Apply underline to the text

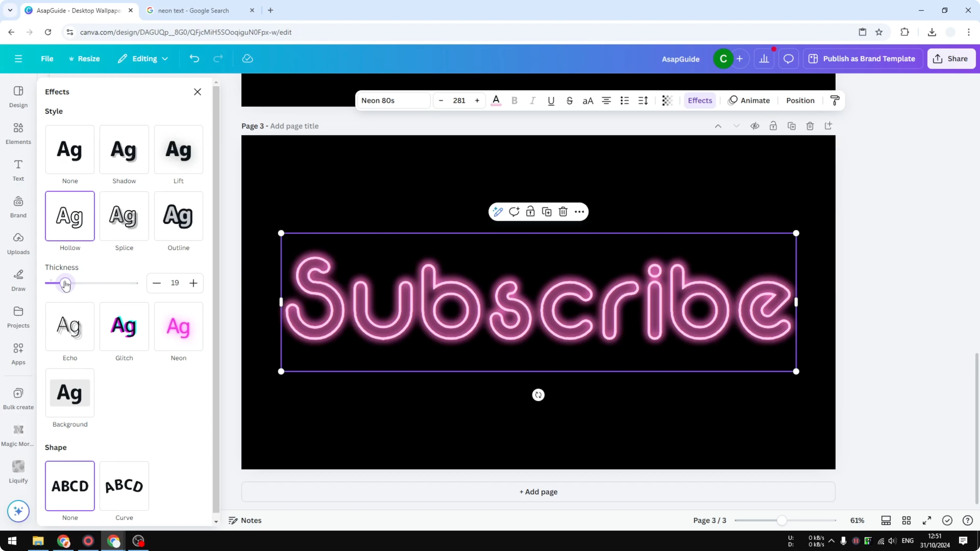(551, 100)
